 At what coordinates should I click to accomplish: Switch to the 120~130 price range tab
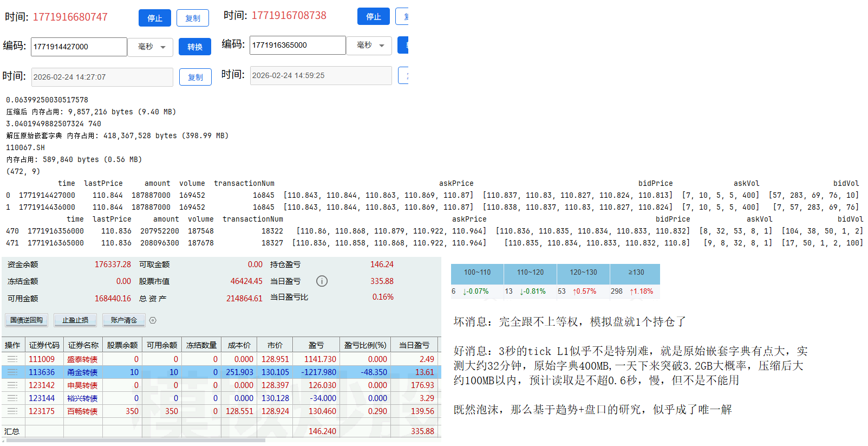[583, 273]
